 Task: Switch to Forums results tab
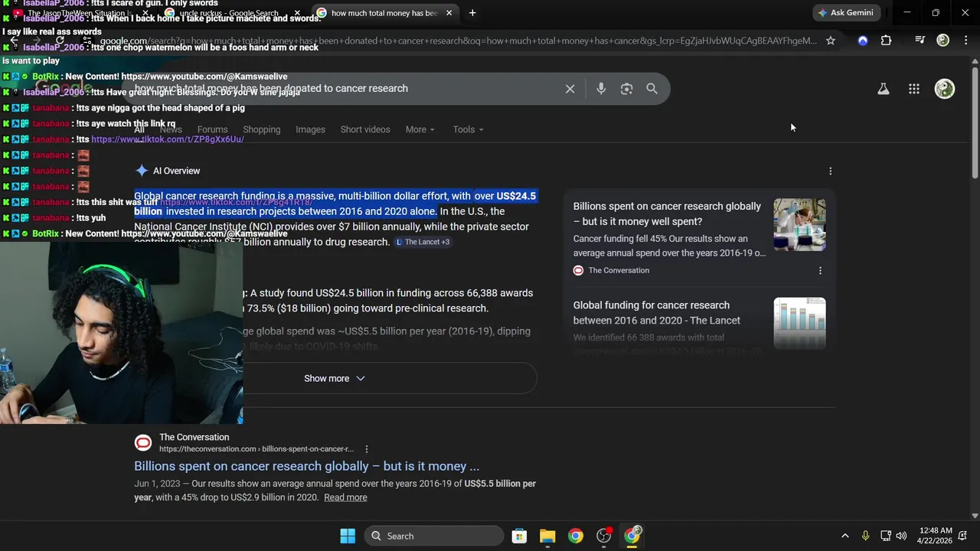pos(212,129)
